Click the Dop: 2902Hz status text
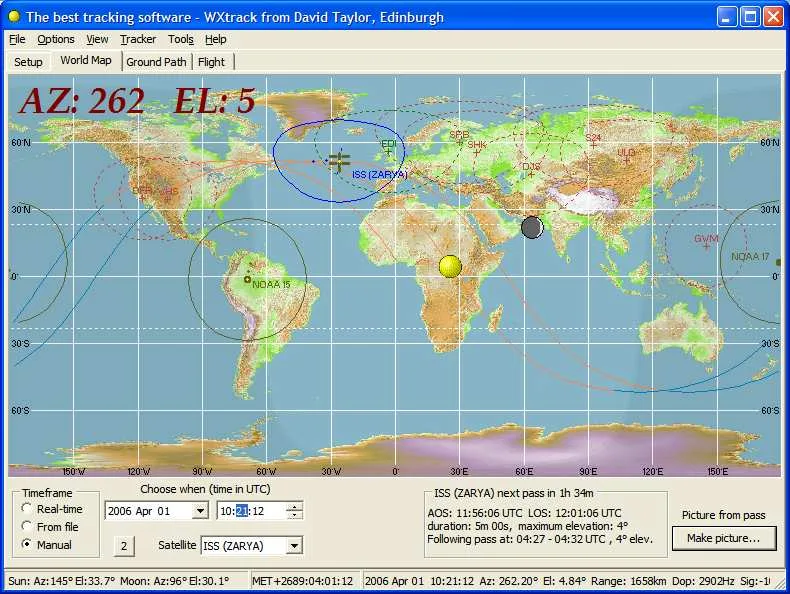This screenshot has width=790, height=594. point(703,581)
